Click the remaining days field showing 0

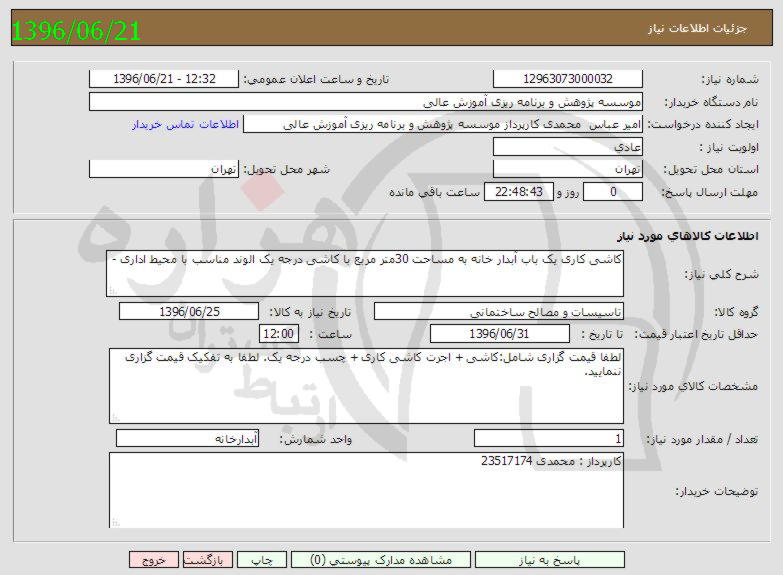[x=613, y=192]
